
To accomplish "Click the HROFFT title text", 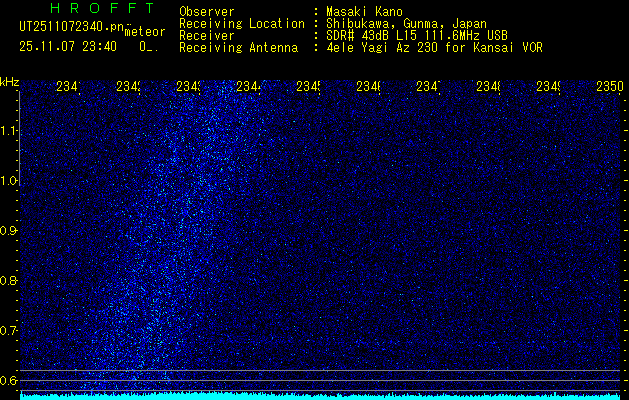I will pos(103,8).
